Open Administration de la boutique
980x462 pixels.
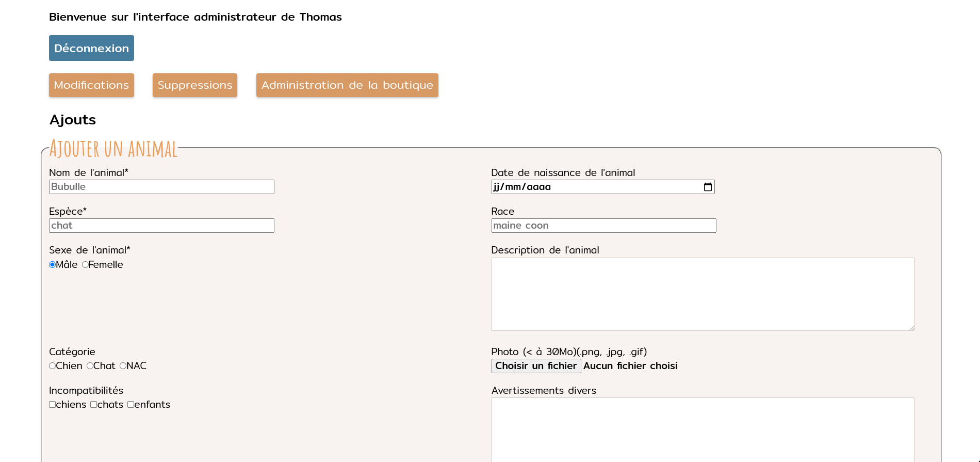point(347,85)
